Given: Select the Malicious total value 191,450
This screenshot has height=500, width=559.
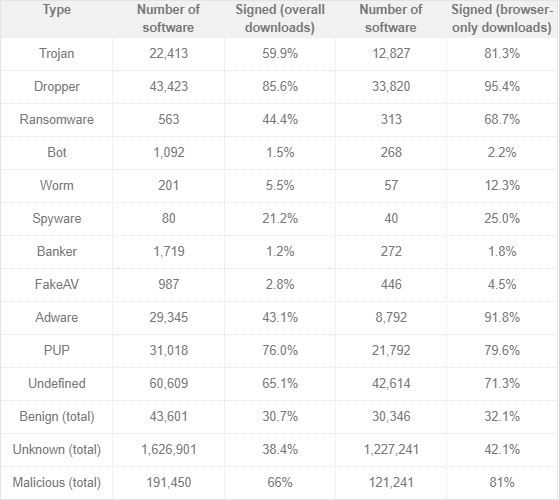Looking at the screenshot, I should pyautogui.click(x=169, y=483).
